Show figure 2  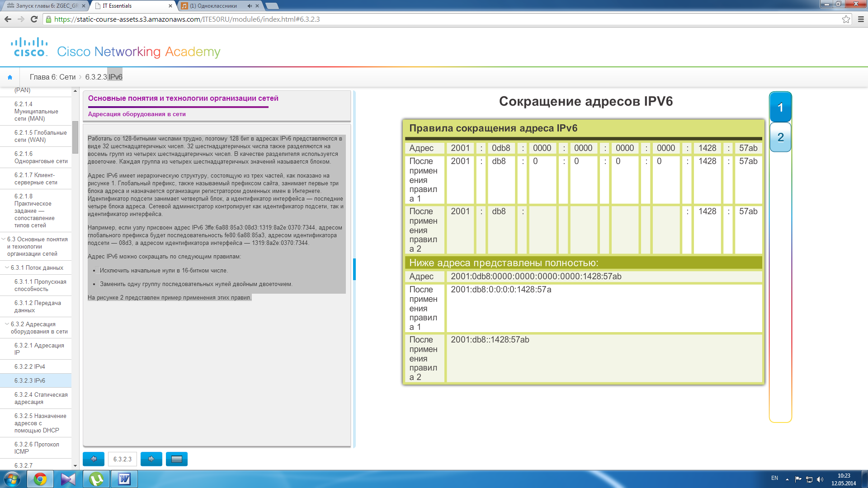click(780, 137)
